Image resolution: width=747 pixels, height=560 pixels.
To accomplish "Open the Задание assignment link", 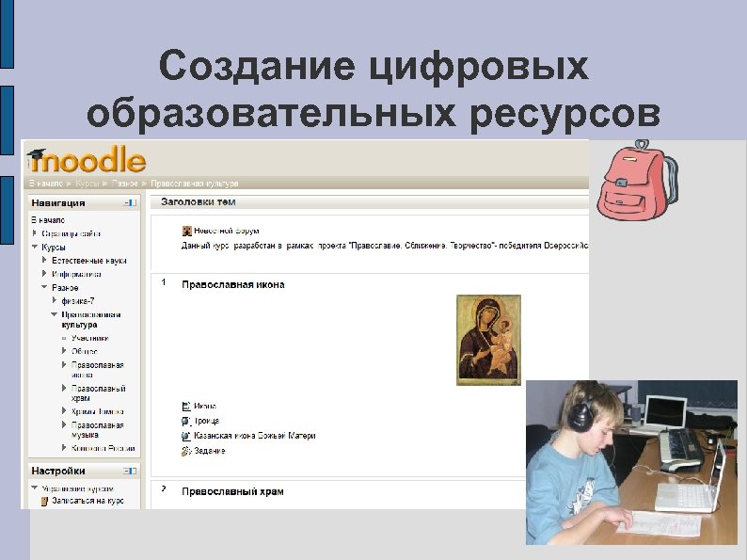I will 210,451.
